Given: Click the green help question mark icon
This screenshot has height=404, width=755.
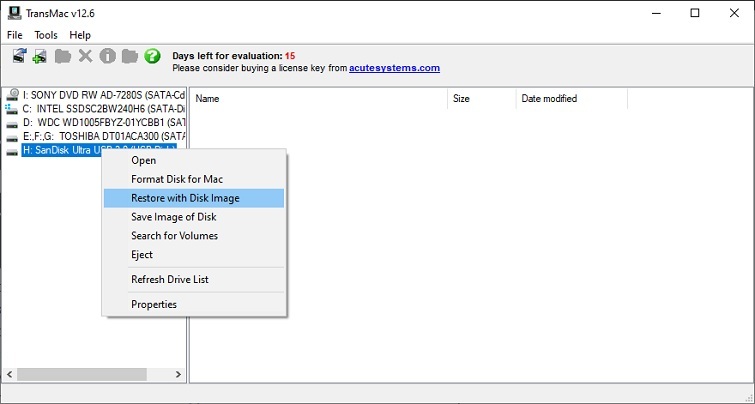Looking at the screenshot, I should (x=152, y=56).
